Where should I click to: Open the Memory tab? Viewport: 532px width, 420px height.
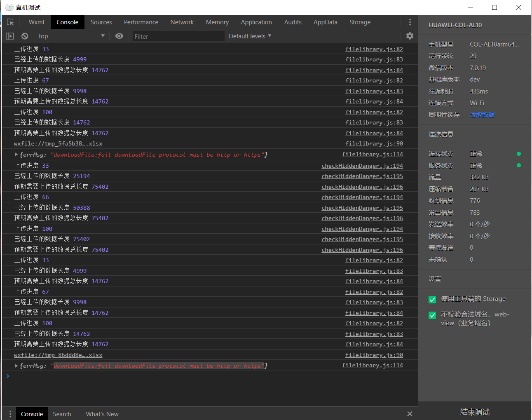click(217, 22)
